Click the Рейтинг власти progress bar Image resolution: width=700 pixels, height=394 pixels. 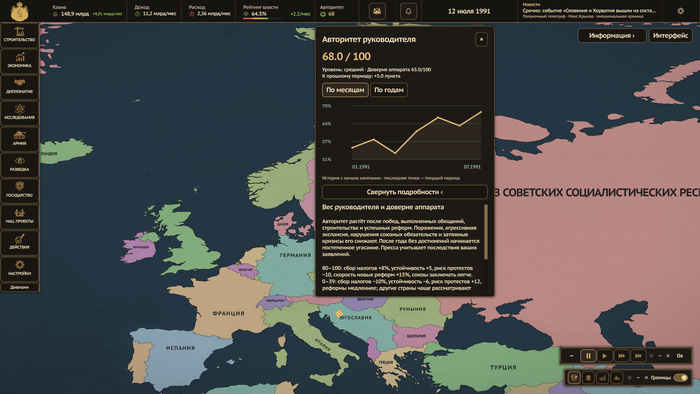click(262, 19)
